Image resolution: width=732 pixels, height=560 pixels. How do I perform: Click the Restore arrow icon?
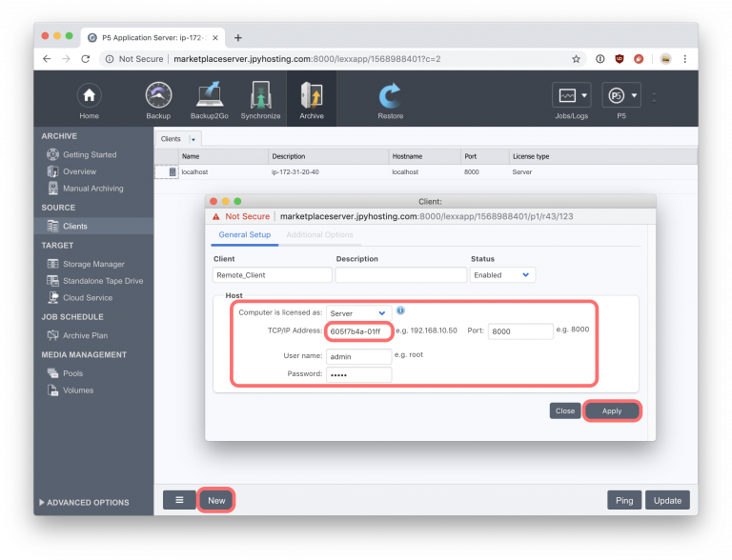pos(390,95)
